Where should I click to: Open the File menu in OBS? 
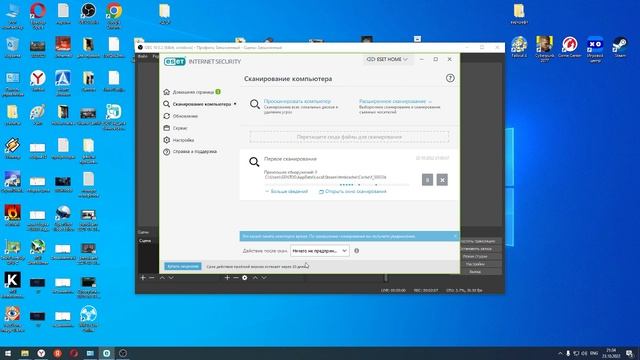pyautogui.click(x=142, y=56)
